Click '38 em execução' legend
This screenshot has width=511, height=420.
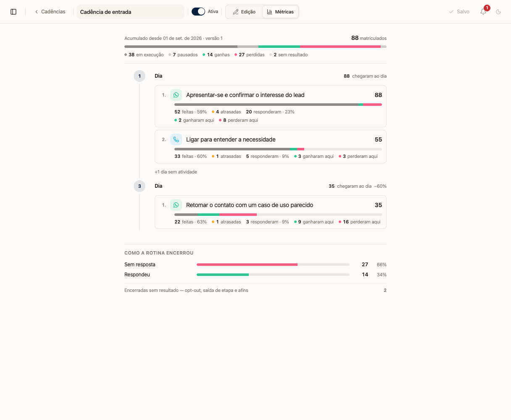point(144,55)
